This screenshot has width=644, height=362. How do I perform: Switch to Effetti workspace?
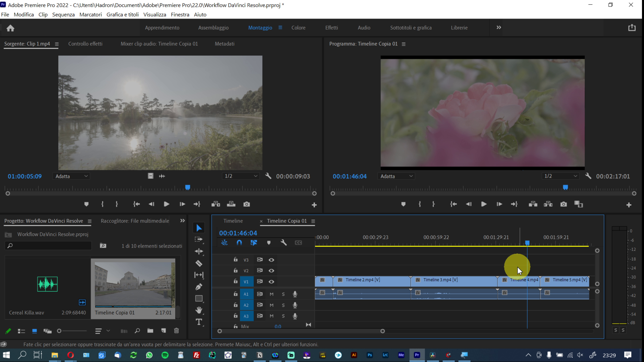click(x=332, y=28)
